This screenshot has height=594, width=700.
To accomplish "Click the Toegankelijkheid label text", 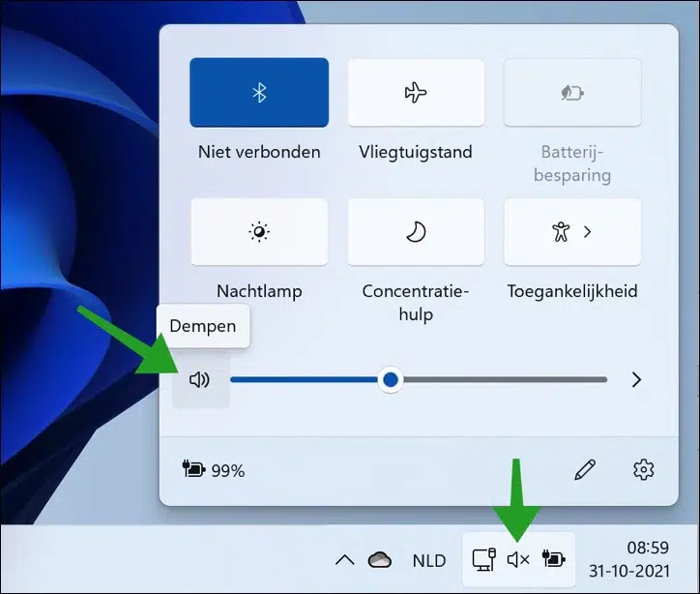I will 572,291.
